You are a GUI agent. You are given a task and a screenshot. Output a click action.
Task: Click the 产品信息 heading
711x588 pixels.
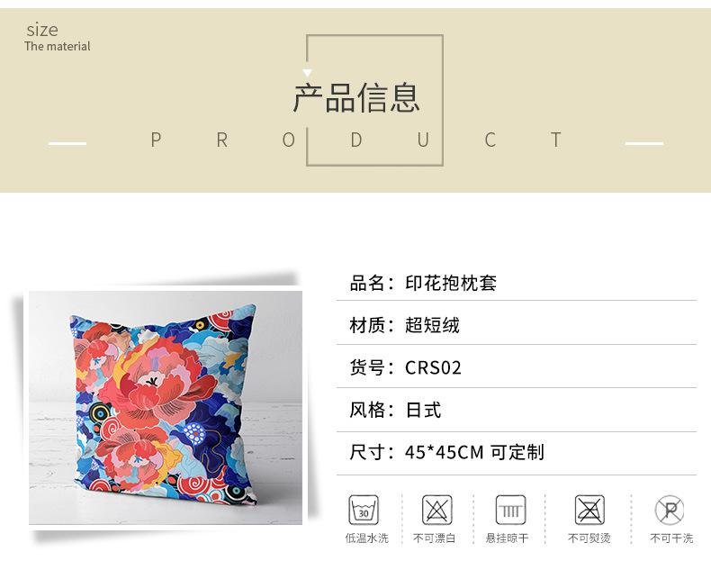356,98
